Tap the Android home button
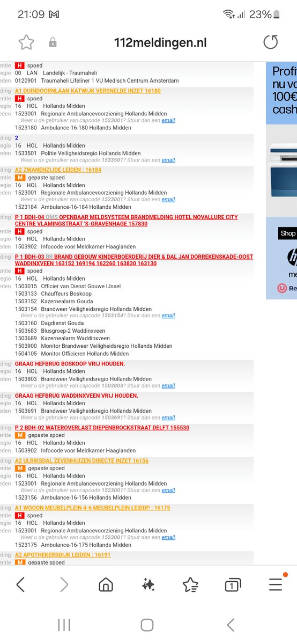 tap(147, 625)
